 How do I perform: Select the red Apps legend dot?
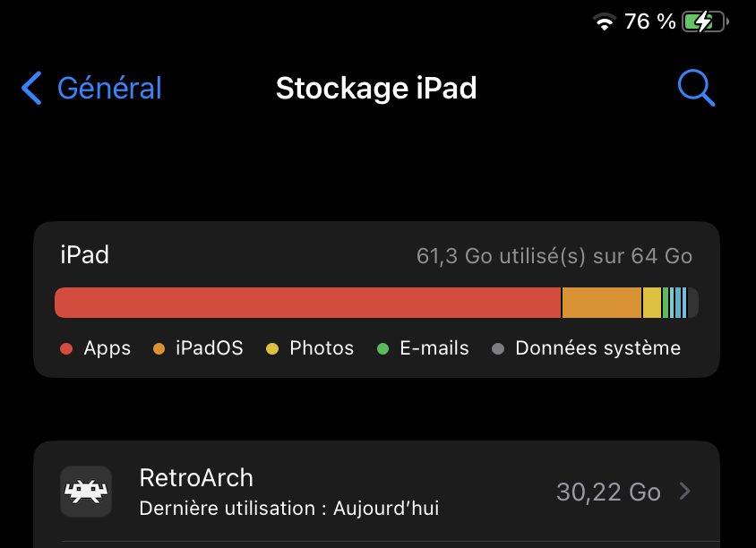65,349
